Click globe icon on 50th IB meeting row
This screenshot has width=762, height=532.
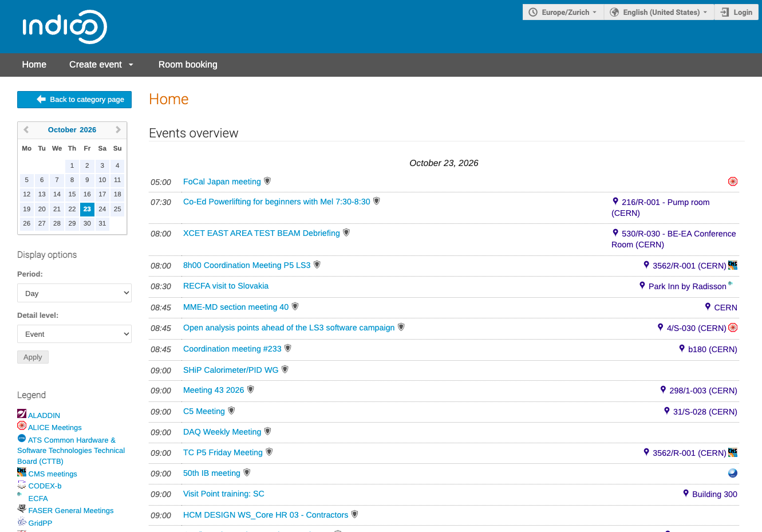coord(732,473)
